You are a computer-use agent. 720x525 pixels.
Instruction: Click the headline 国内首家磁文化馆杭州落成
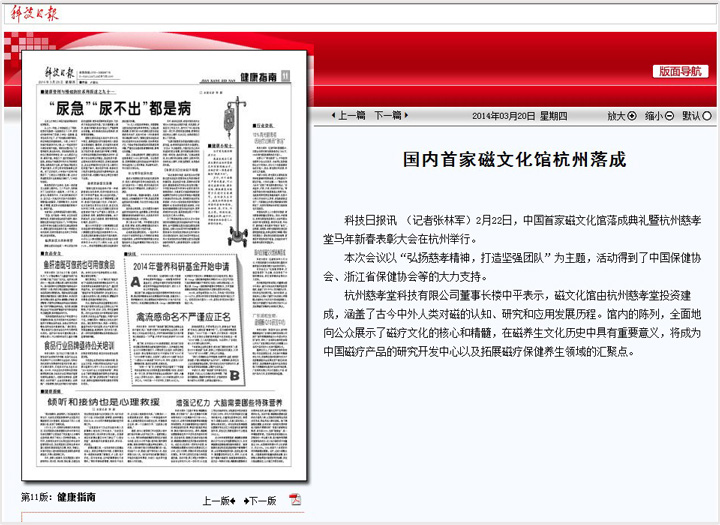point(514,160)
